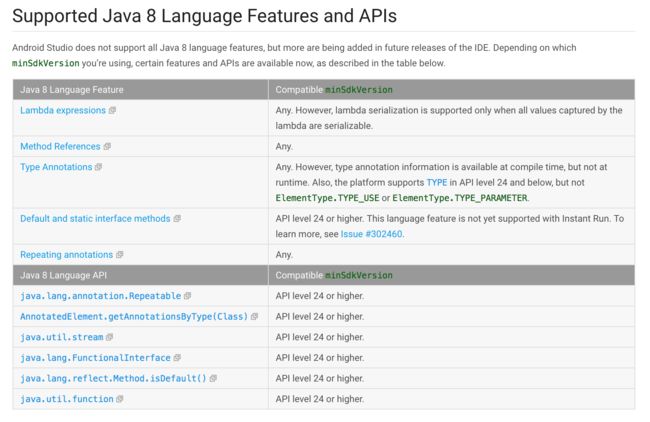650x422 pixels.
Task: Open the java.util.function link
Action: 67,399
